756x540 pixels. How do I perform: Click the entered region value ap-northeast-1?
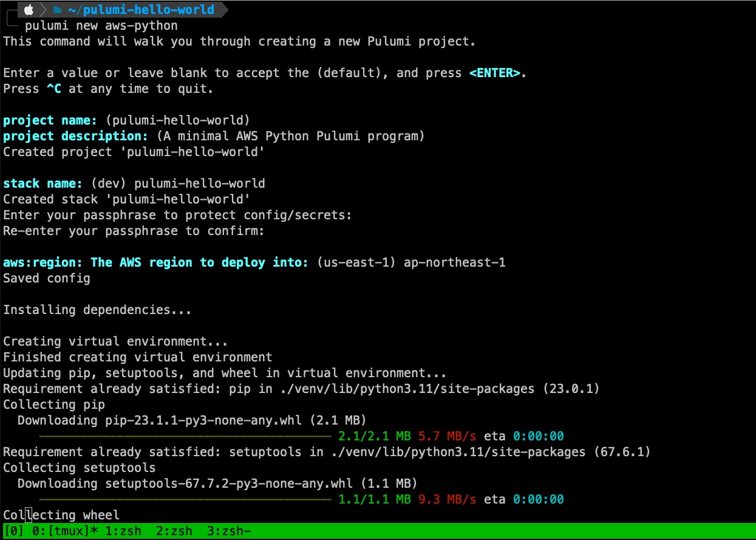coord(455,262)
